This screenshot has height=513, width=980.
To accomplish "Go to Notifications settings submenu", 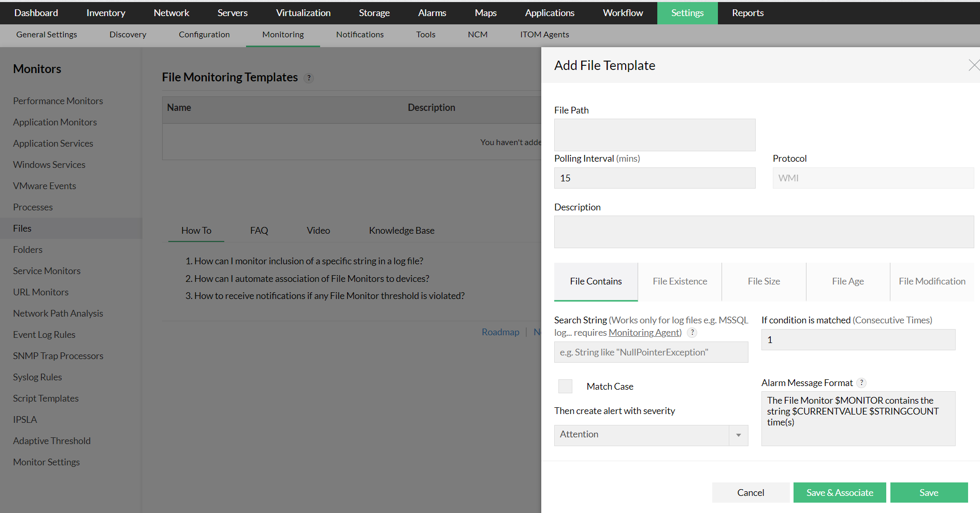I will coord(359,35).
